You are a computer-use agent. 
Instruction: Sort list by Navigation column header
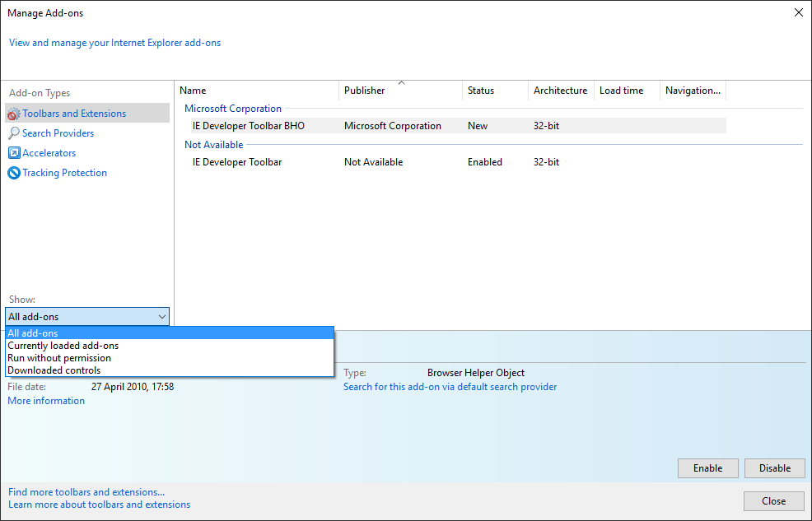coord(693,91)
